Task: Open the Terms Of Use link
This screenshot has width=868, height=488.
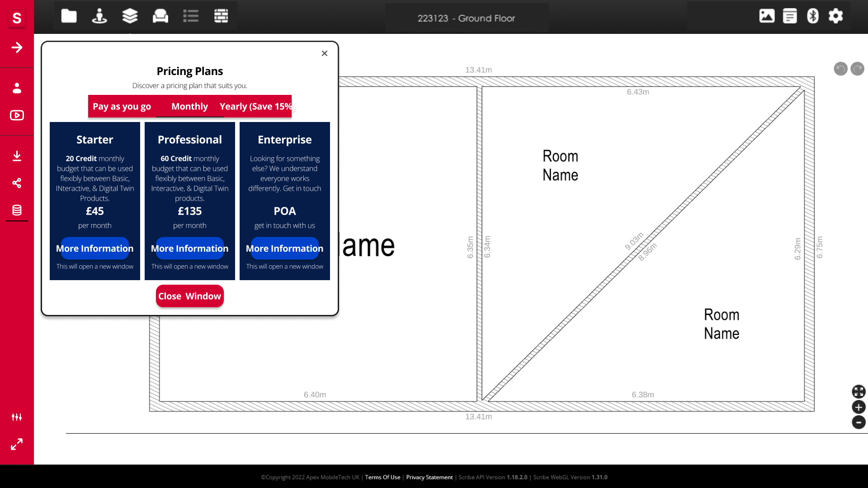Action: coord(382,477)
